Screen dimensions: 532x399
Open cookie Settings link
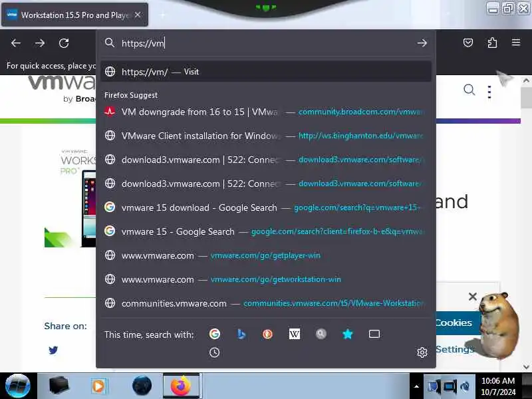tap(455, 349)
